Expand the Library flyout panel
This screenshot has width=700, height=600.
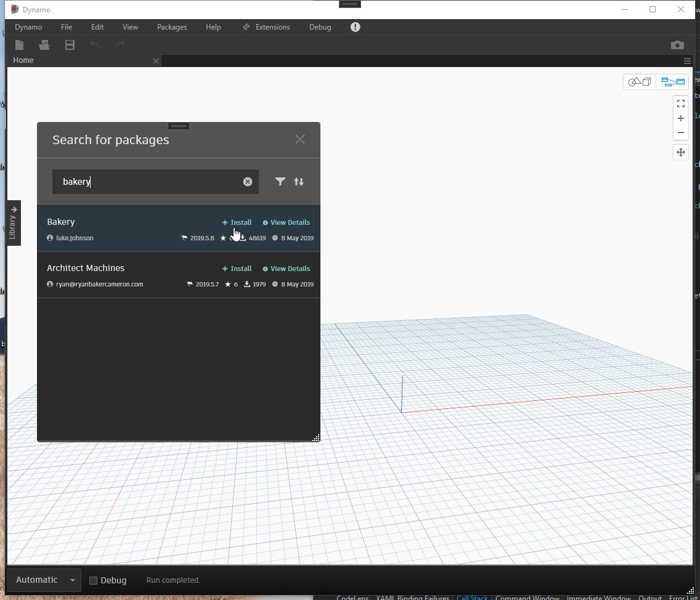(13, 222)
